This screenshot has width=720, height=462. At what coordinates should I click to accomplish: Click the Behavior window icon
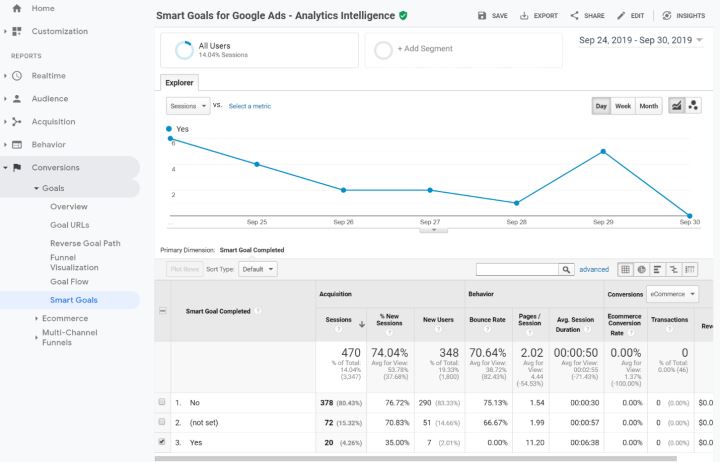pos(17,145)
